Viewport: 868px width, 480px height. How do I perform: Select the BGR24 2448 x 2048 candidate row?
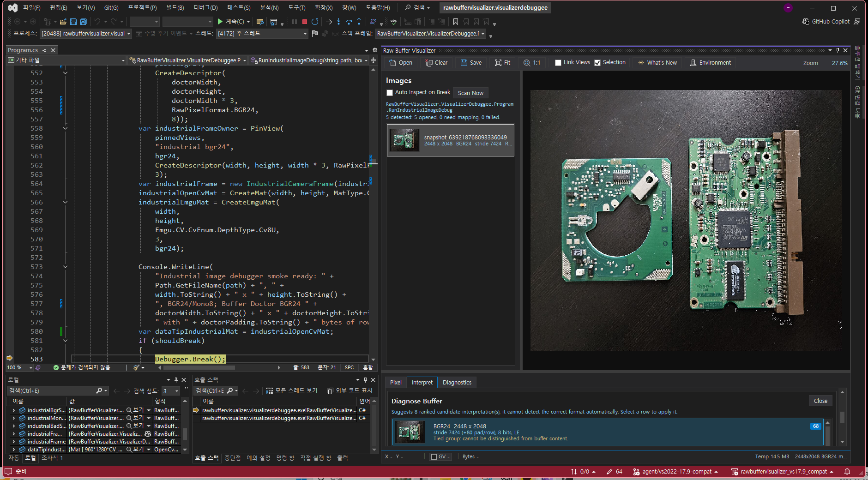(608, 432)
